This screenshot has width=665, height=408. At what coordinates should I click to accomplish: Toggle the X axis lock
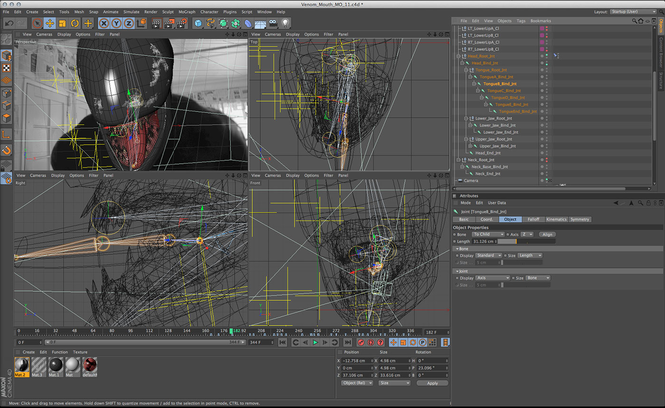[x=104, y=23]
